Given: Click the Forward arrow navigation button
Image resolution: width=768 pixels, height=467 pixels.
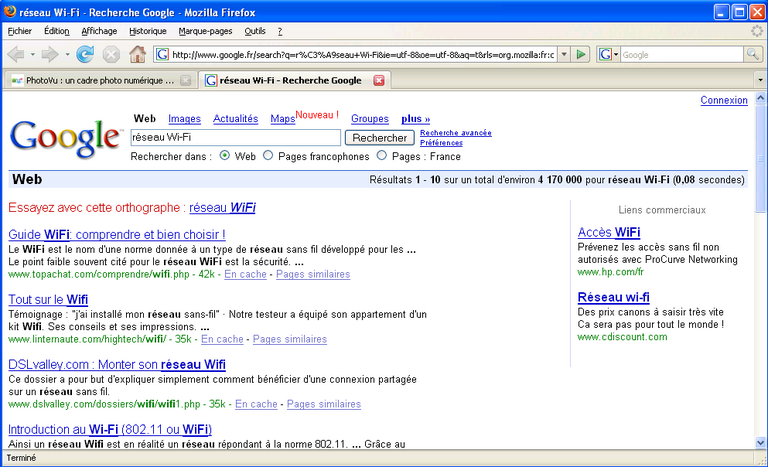Looking at the screenshot, I should coord(50,54).
